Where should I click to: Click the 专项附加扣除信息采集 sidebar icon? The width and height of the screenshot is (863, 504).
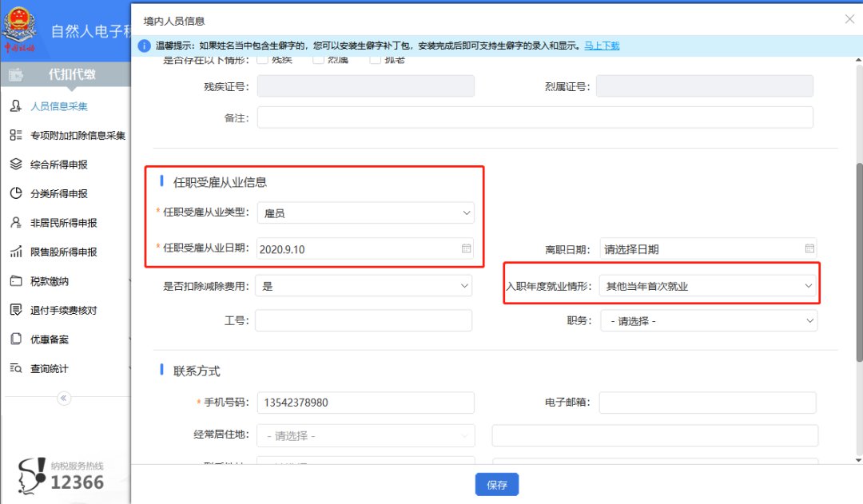coord(15,136)
